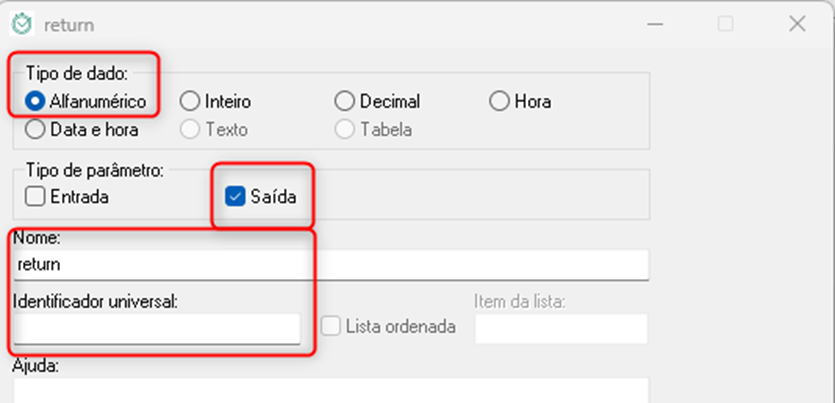
Task: Select the Alfanumérico data type
Action: [35, 101]
